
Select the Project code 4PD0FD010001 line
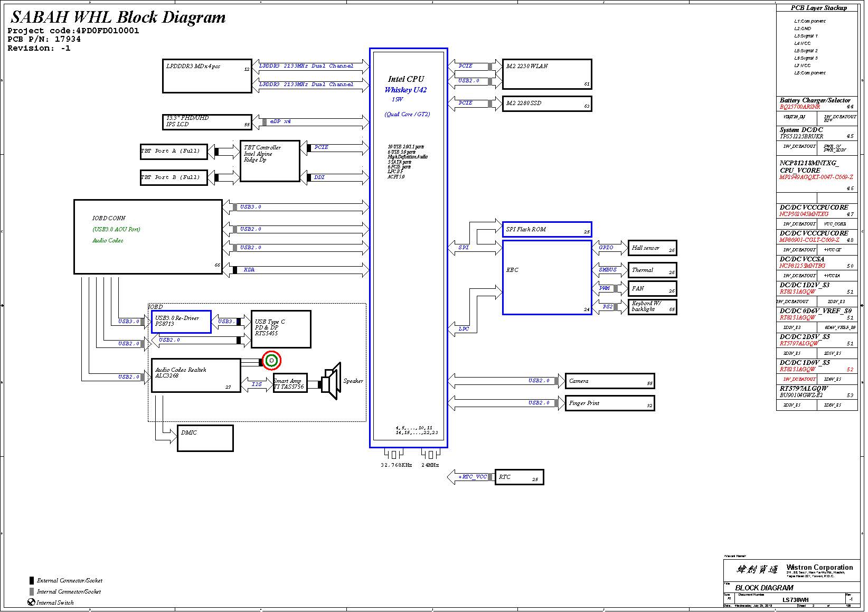click(x=73, y=31)
